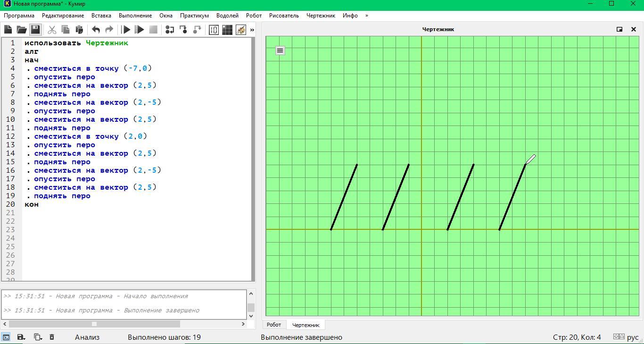Run the program with the play button

pos(126,30)
